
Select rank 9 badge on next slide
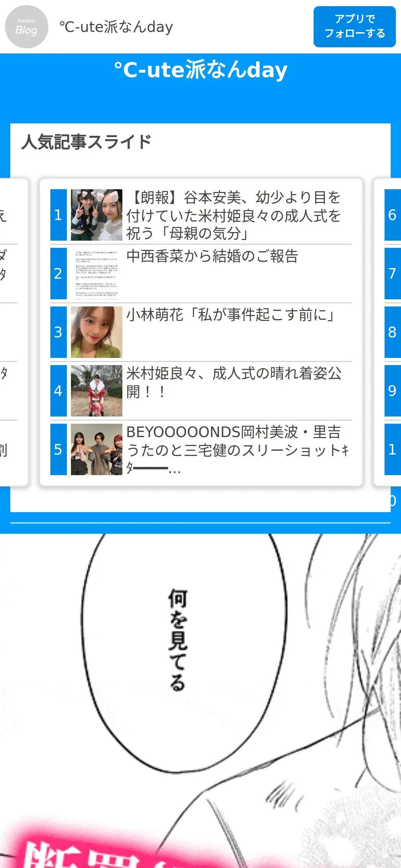(x=393, y=391)
